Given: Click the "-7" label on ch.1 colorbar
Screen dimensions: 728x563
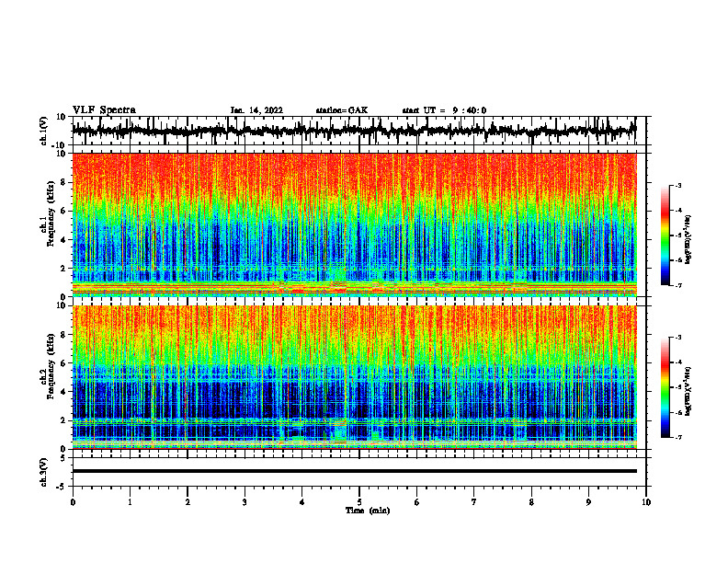Looking at the screenshot, I should (677, 285).
